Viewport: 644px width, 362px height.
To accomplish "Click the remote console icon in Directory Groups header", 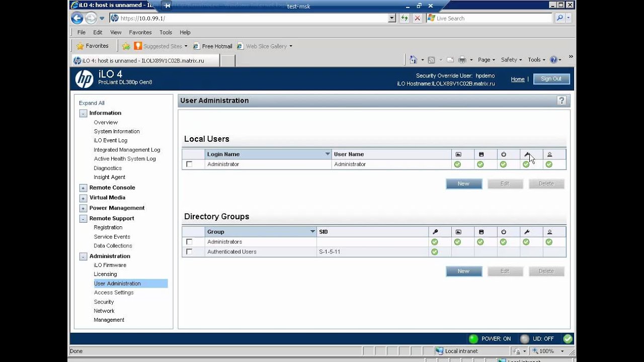I will (x=458, y=232).
